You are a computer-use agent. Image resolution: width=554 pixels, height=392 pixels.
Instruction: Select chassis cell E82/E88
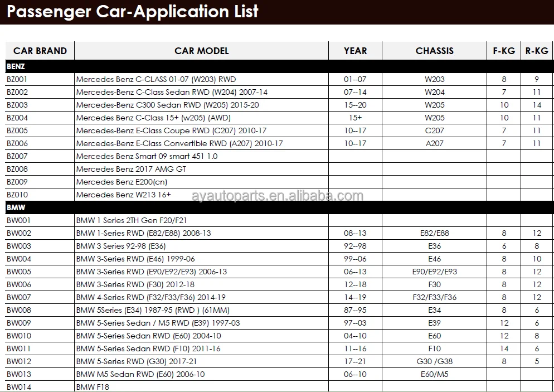434,233
